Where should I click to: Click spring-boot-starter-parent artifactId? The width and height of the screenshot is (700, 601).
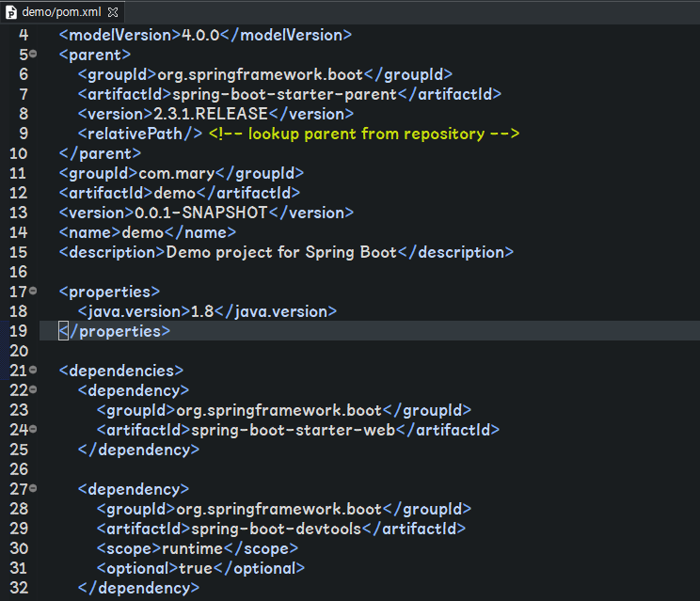(284, 94)
